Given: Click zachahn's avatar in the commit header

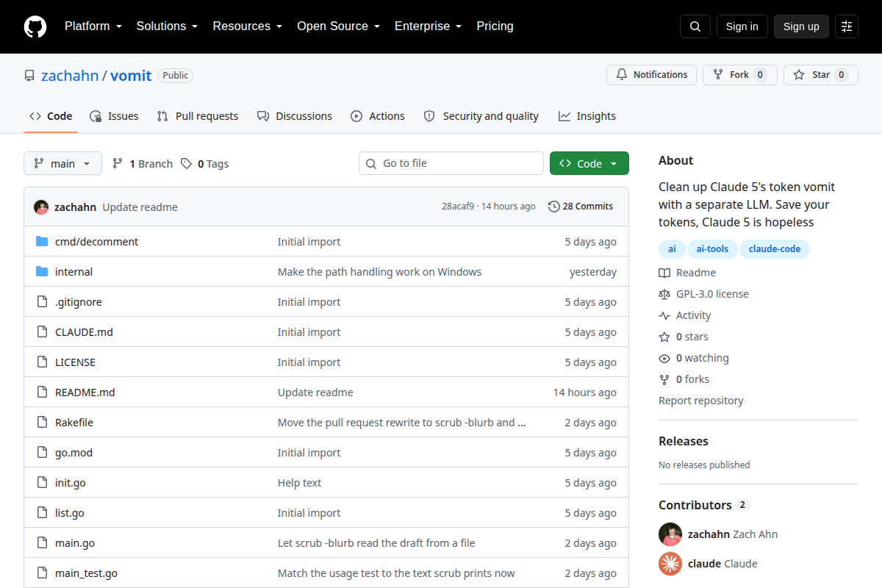Looking at the screenshot, I should (x=41, y=207).
